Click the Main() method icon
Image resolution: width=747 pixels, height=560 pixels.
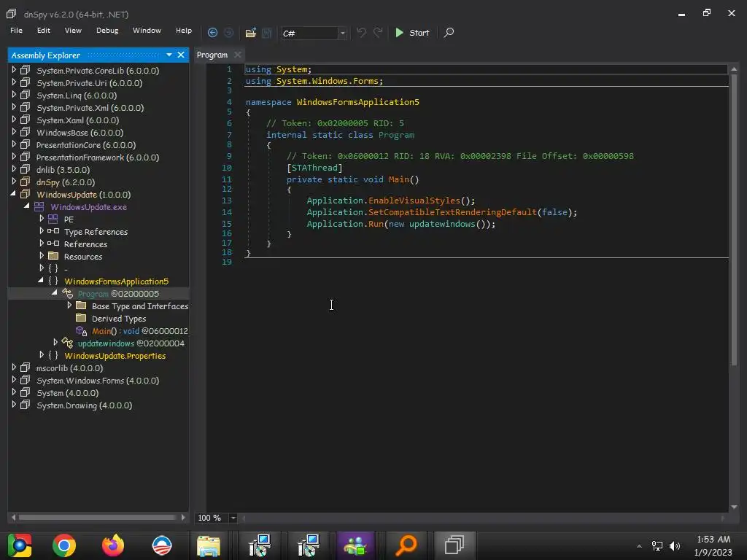point(82,331)
